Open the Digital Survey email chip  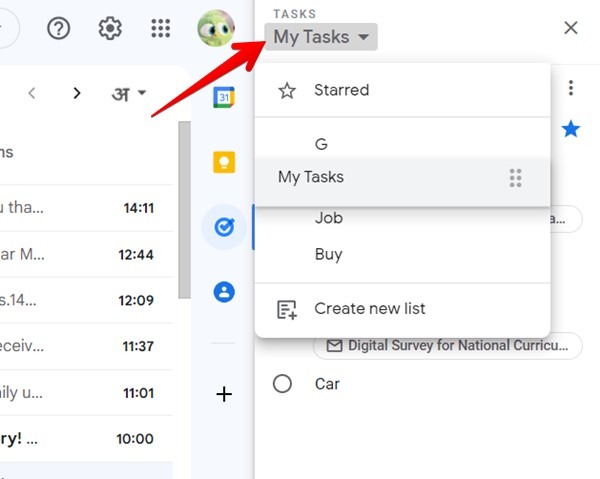(448, 346)
